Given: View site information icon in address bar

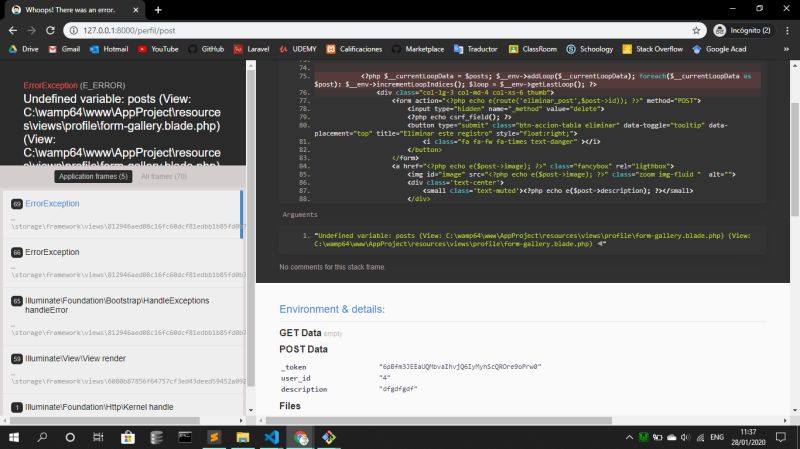Looking at the screenshot, I should point(73,31).
